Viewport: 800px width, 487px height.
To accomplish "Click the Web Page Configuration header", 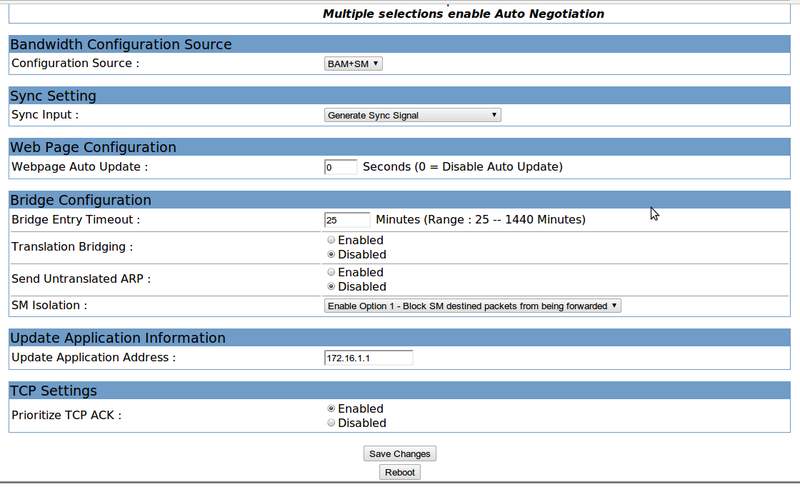I will pyautogui.click(x=93, y=147).
